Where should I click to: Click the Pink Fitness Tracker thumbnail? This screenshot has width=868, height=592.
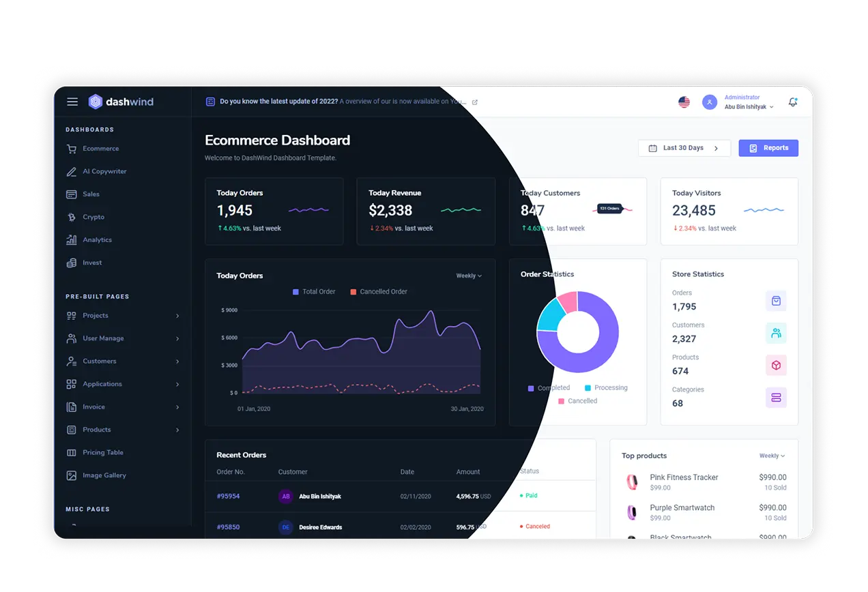(632, 482)
